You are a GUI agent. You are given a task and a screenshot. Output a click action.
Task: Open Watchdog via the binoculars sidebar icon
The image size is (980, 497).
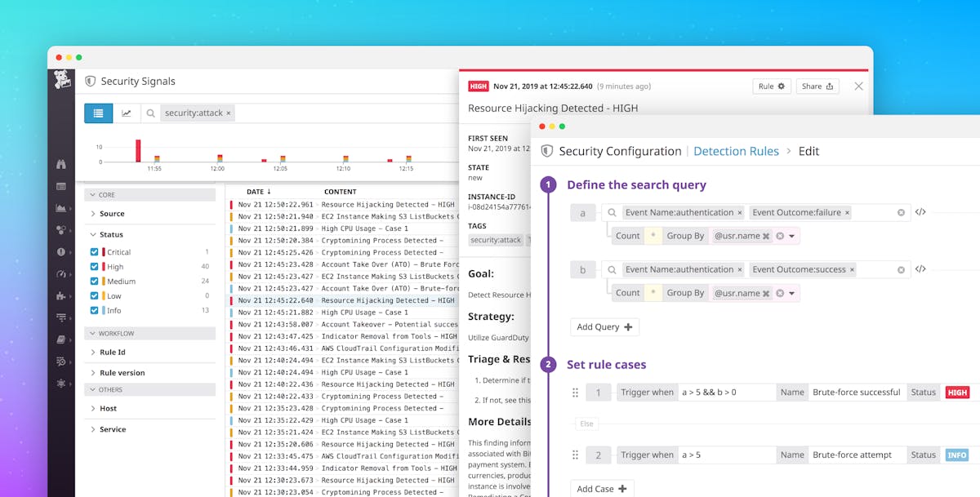[61, 163]
